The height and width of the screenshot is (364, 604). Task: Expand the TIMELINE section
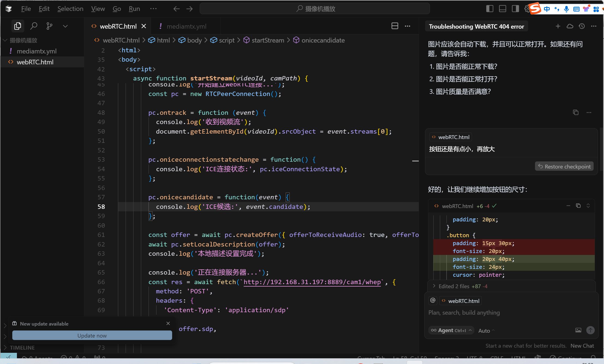pos(22,348)
